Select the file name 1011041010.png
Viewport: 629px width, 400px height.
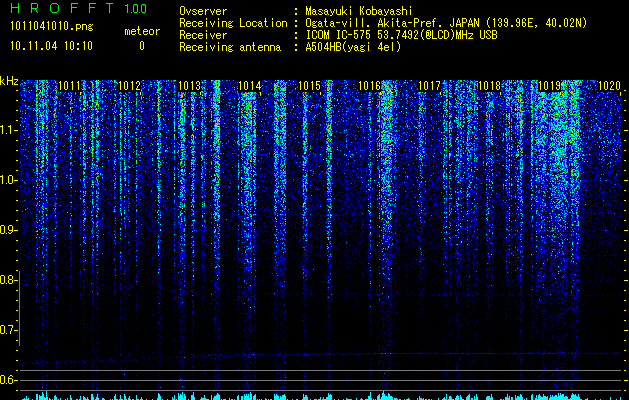click(x=52, y=26)
